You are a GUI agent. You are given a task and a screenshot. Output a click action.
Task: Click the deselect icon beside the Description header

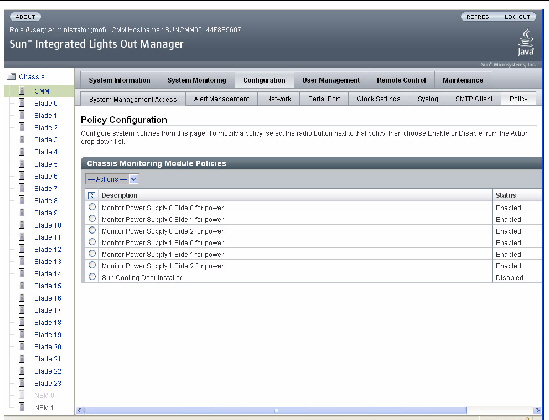pos(91,195)
